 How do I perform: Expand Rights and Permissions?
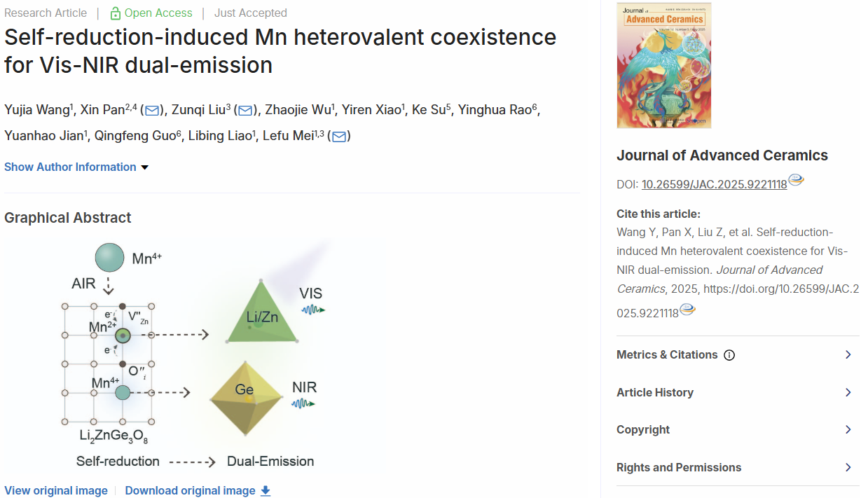click(738, 467)
